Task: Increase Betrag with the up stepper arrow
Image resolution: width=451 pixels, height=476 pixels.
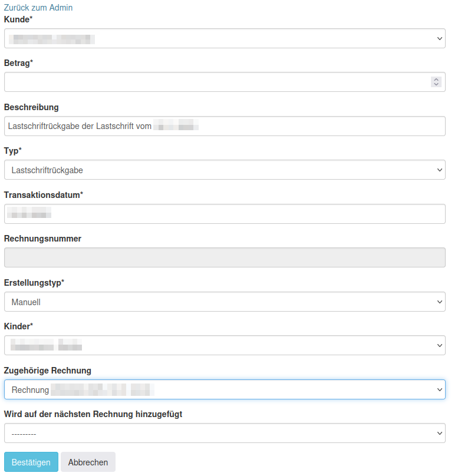Action: 436,80
